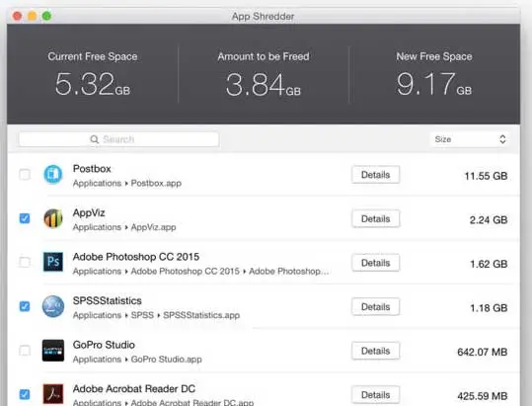Click the 642.07 MB size value
The width and height of the screenshot is (532, 406).
click(483, 352)
